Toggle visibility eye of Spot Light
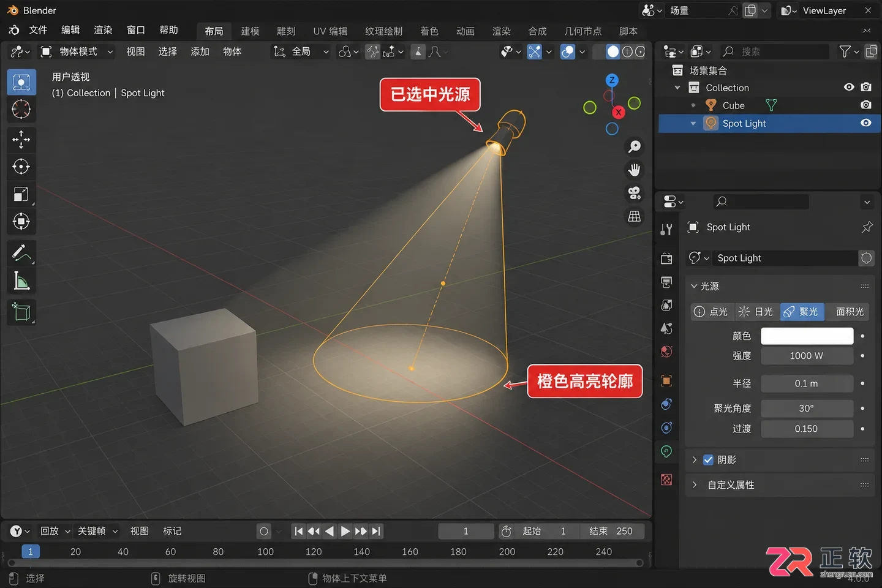The image size is (882, 588). (x=865, y=123)
